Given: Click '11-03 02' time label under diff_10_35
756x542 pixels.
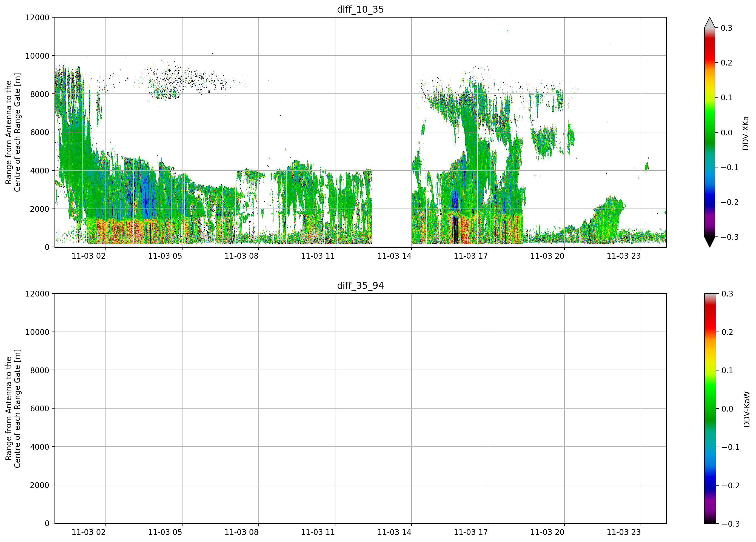Looking at the screenshot, I should pyautogui.click(x=89, y=256).
